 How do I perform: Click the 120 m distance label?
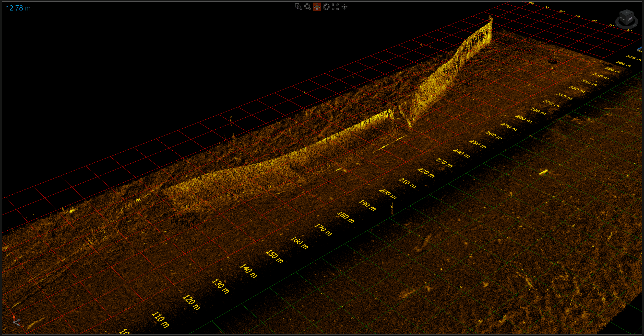(191, 303)
